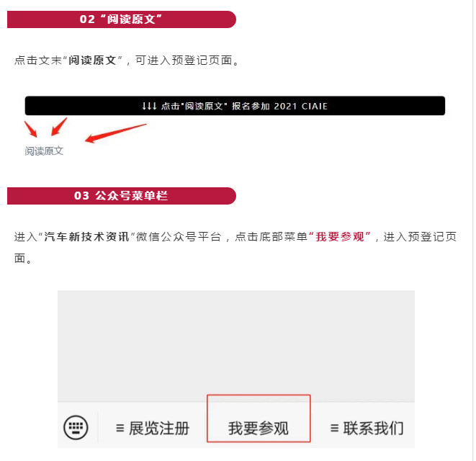Click the leftmost short red arrow
Viewport: 476px width, 461px height.
[x=31, y=130]
